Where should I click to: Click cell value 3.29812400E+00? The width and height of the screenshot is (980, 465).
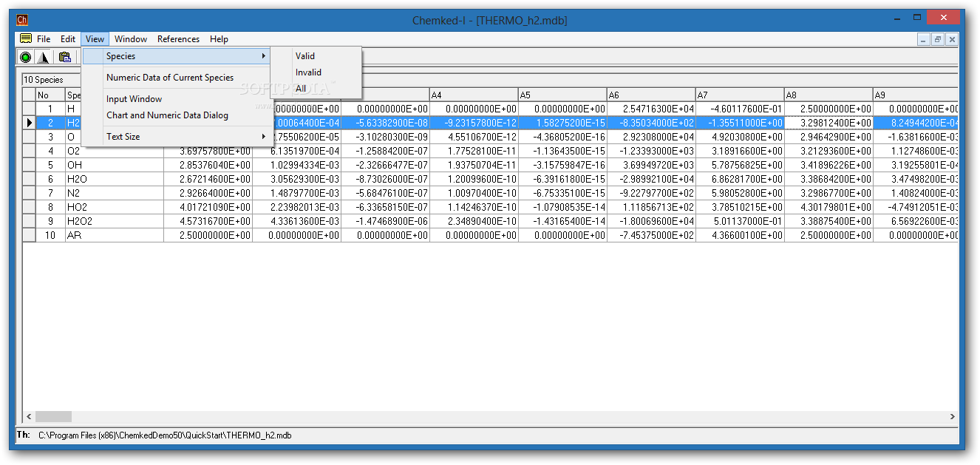pos(828,123)
